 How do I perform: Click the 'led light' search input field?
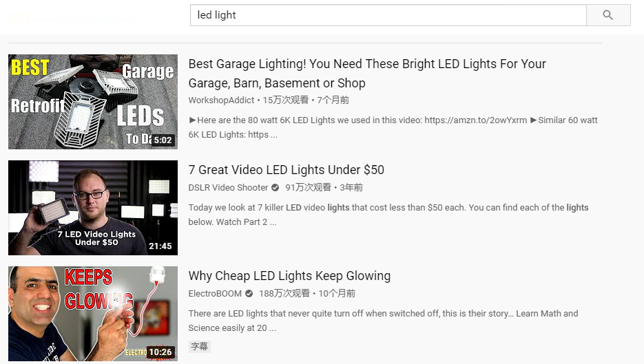[388, 15]
